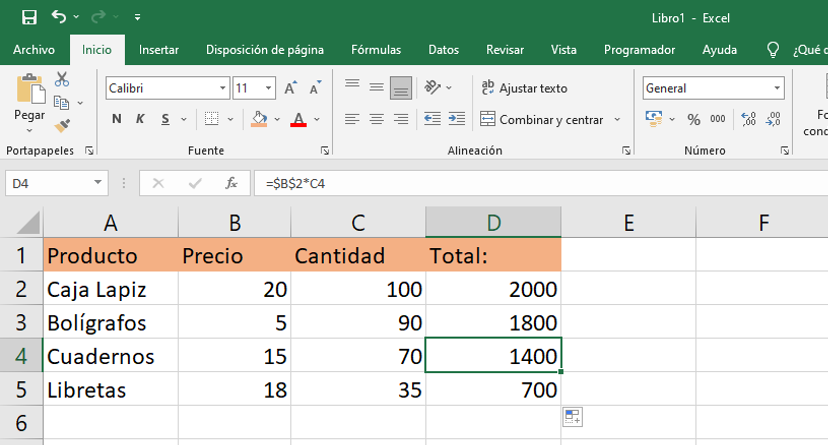Viewport: 829px width, 445px height.
Task: Toggle bottom vertical alignment
Action: [401, 88]
